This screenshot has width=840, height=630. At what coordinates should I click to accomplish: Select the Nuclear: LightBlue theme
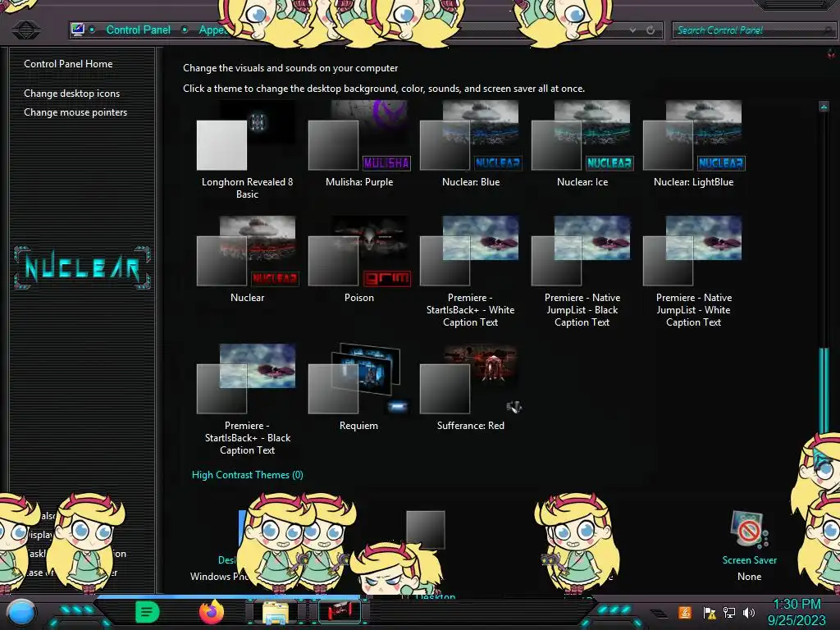pyautogui.click(x=694, y=144)
